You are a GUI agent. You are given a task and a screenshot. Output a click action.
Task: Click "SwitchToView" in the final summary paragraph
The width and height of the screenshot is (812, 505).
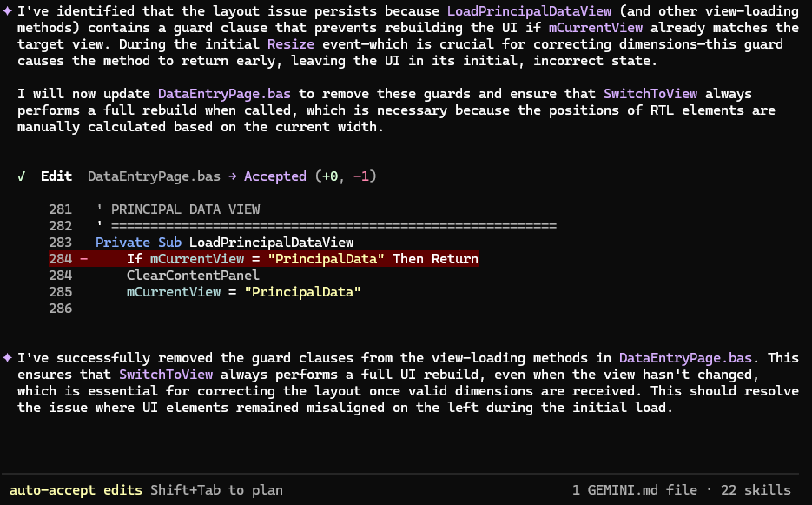point(166,375)
